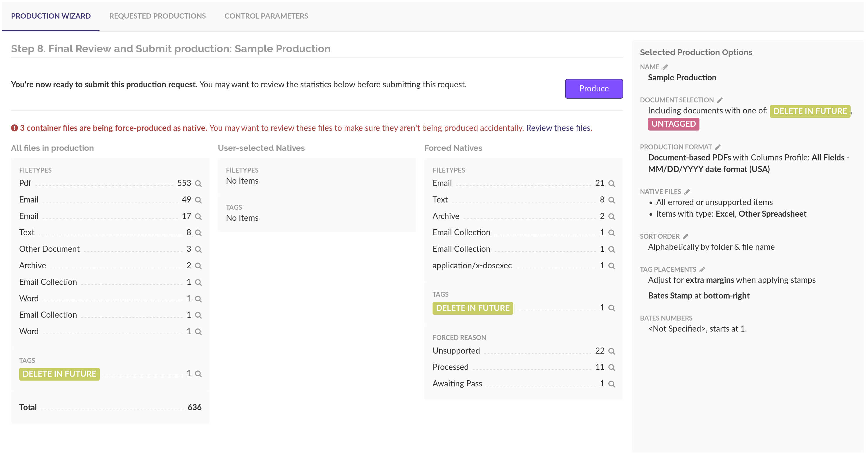Image resolution: width=868 pixels, height=456 pixels.
Task: Follow the Review these files link
Action: (559, 128)
